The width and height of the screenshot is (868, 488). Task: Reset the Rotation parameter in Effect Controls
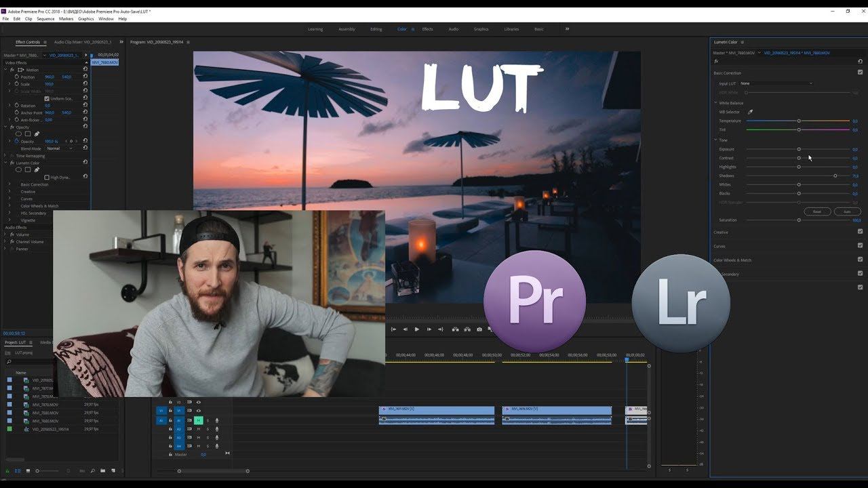85,105
